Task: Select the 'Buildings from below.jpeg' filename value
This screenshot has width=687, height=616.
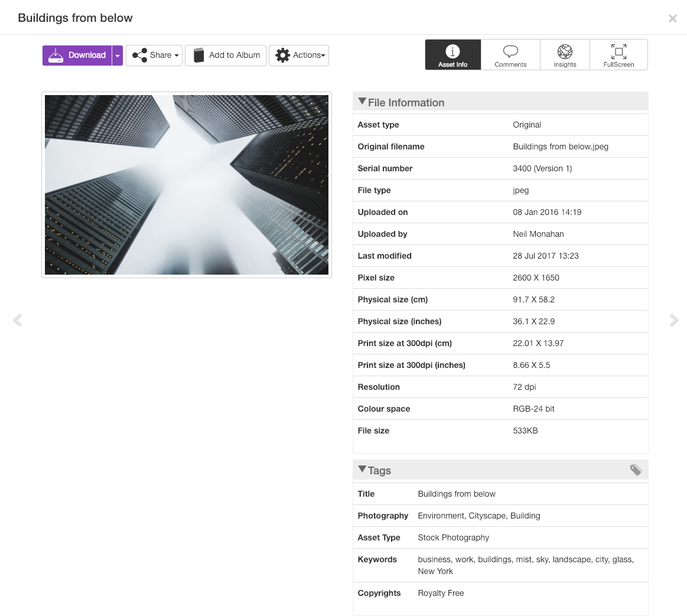Action: tap(561, 146)
